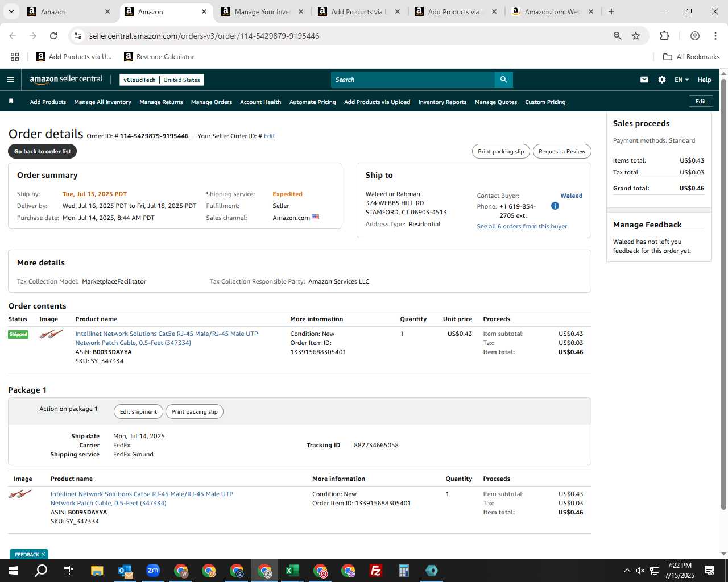
Task: Click the bookmark flag icon before Add Products
Action: [11, 101]
